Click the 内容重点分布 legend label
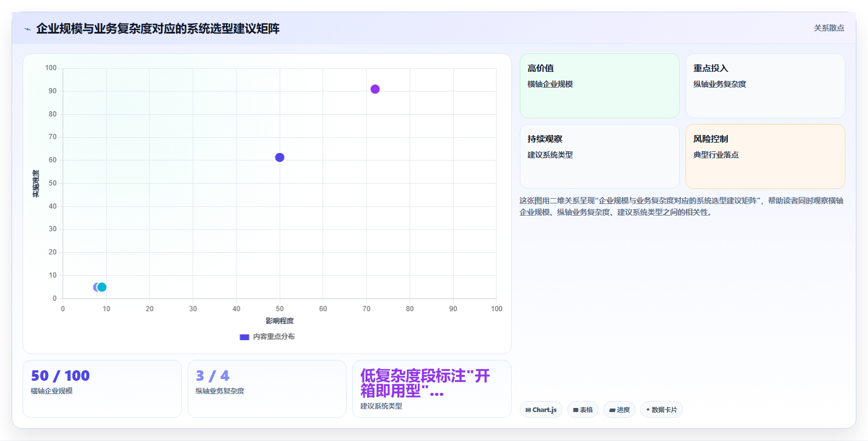Viewport: 868px width, 441px height. (x=273, y=337)
